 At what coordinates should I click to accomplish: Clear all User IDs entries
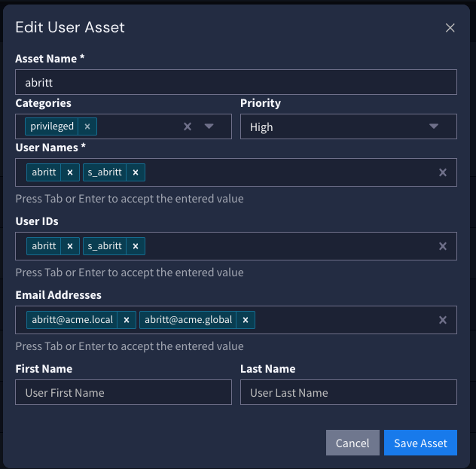(x=443, y=246)
